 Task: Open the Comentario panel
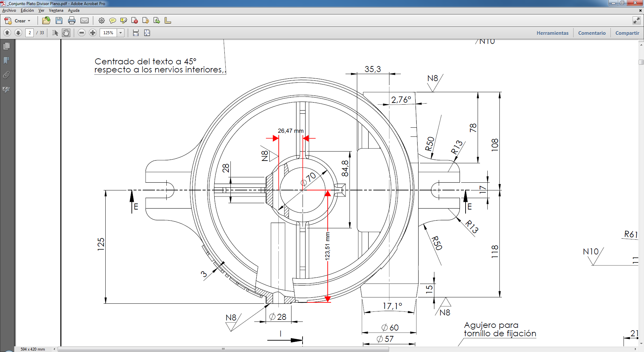tap(592, 33)
